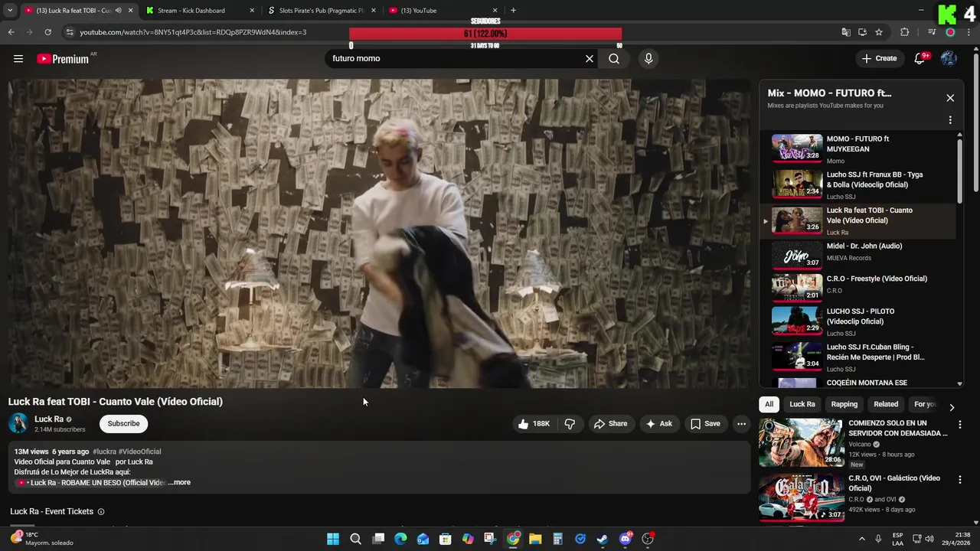This screenshot has height=551, width=980.
Task: Start voice search with microphone
Action: coord(648,58)
